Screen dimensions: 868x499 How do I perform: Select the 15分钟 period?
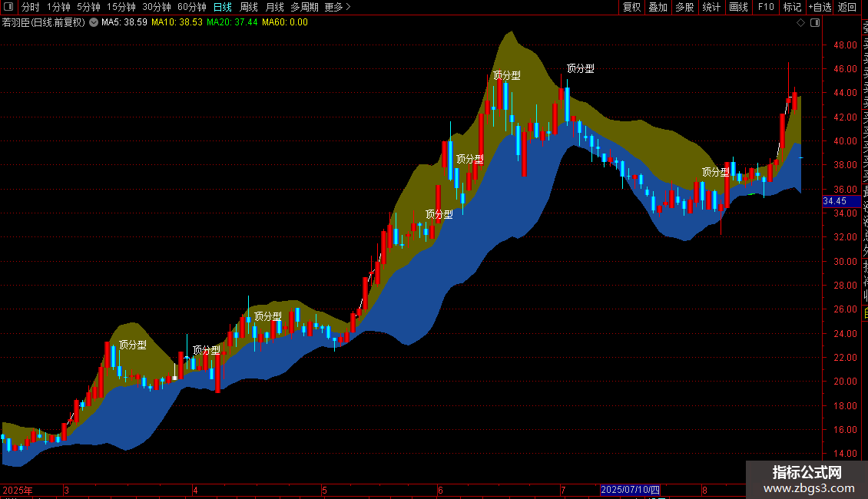[121, 7]
